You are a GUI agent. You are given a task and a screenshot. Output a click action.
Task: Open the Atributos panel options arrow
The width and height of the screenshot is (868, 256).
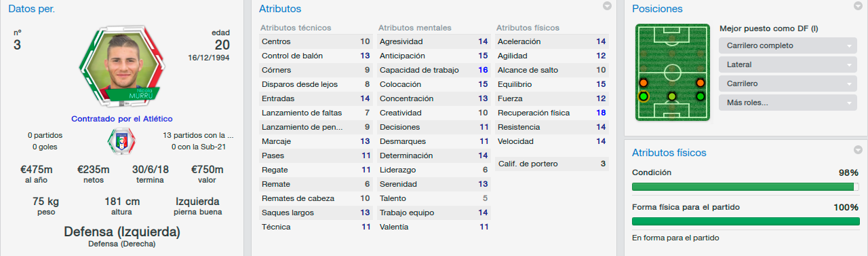607,7
